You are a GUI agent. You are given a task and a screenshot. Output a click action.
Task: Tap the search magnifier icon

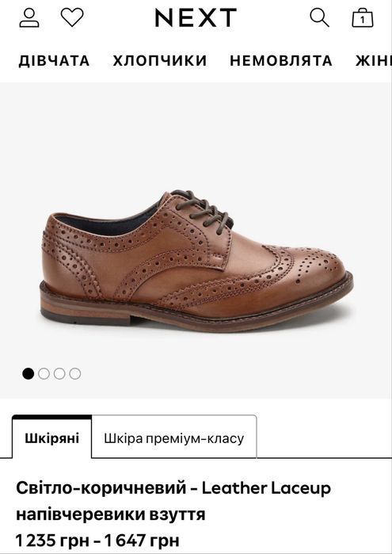(x=319, y=17)
